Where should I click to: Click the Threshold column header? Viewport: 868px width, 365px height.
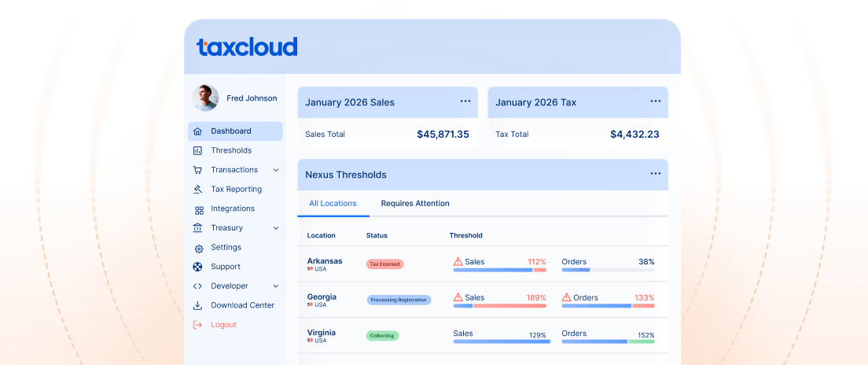[x=465, y=235]
